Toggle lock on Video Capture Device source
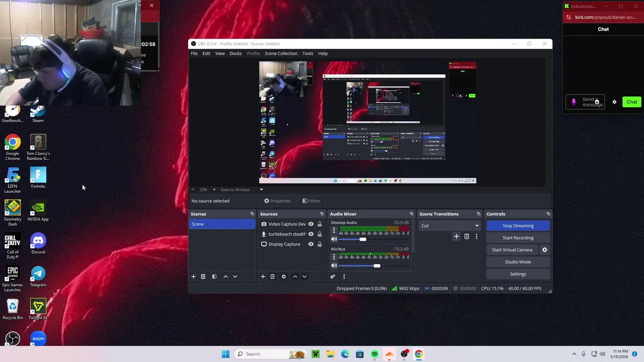 click(x=319, y=224)
